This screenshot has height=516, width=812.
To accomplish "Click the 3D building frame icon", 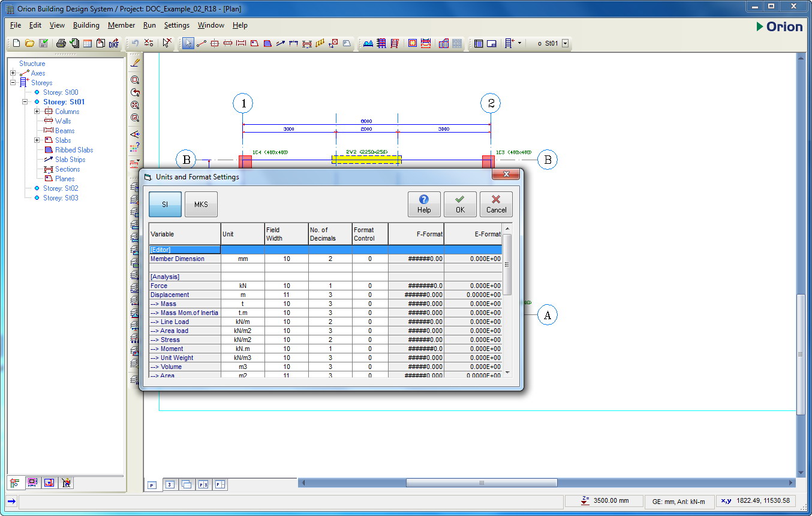I will 444,43.
